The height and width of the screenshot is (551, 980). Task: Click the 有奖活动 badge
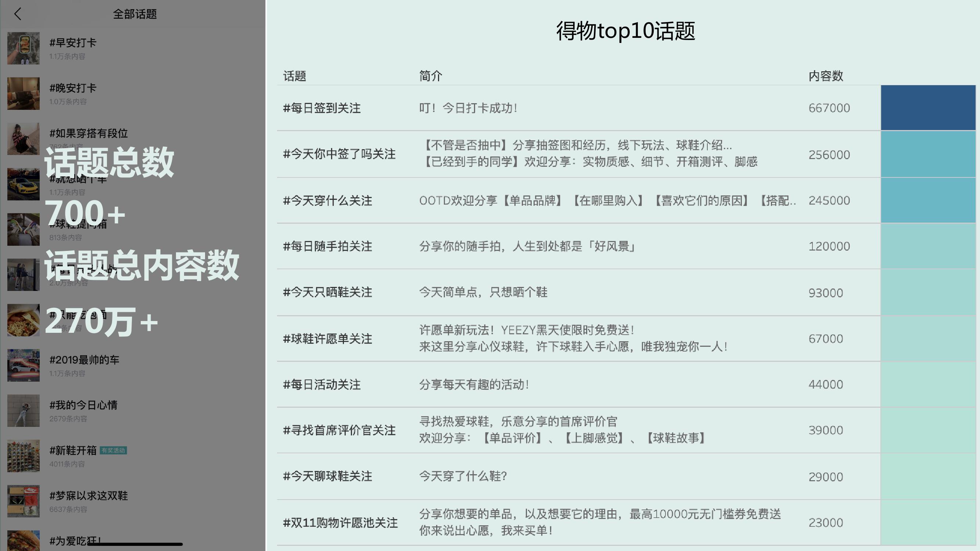[x=113, y=451]
